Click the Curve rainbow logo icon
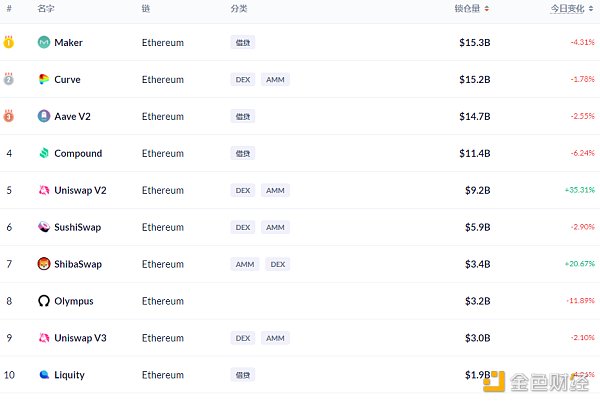This screenshot has height=403, width=600. coord(44,79)
